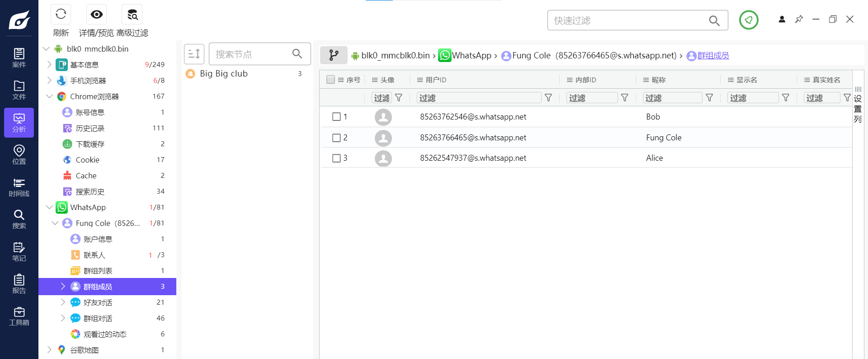Open the 设置列 column settings button
Screen dimensions: 868x359
pos(858,105)
